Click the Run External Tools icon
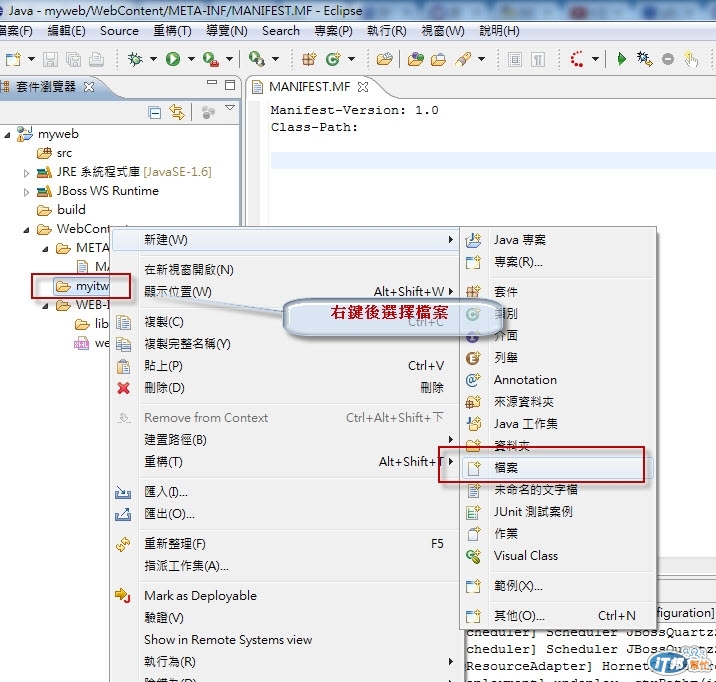This screenshot has width=716, height=682. coord(211,59)
